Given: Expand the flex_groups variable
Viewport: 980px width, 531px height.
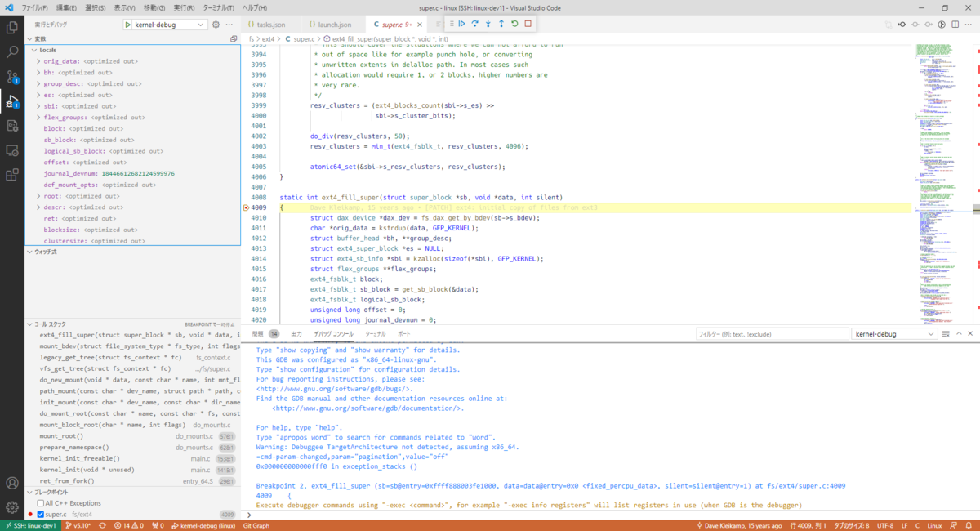Looking at the screenshot, I should [x=38, y=117].
